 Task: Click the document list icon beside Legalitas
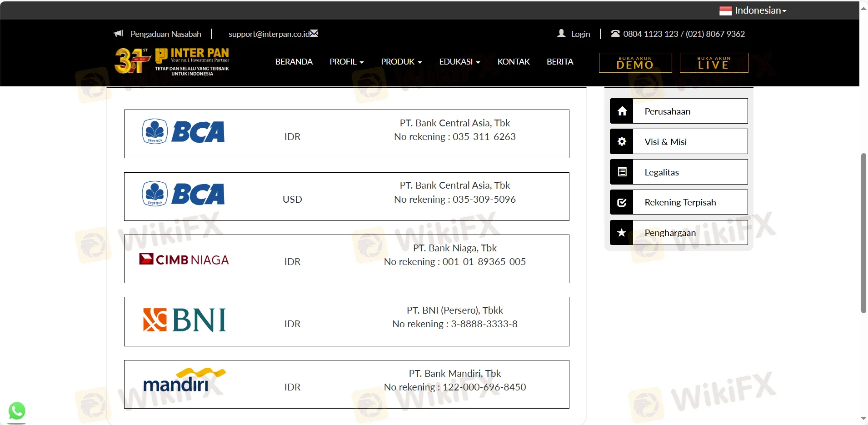click(622, 172)
